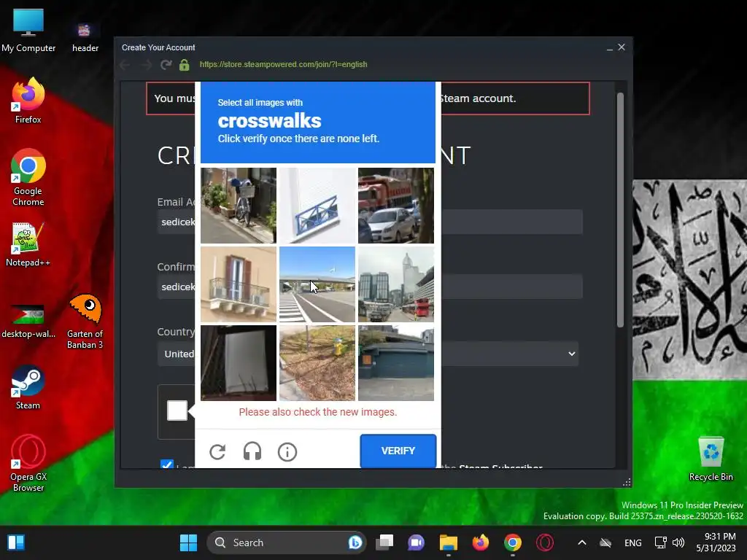The height and width of the screenshot is (560, 747).
Task: Click the taskbar clock and date
Action: (x=716, y=542)
